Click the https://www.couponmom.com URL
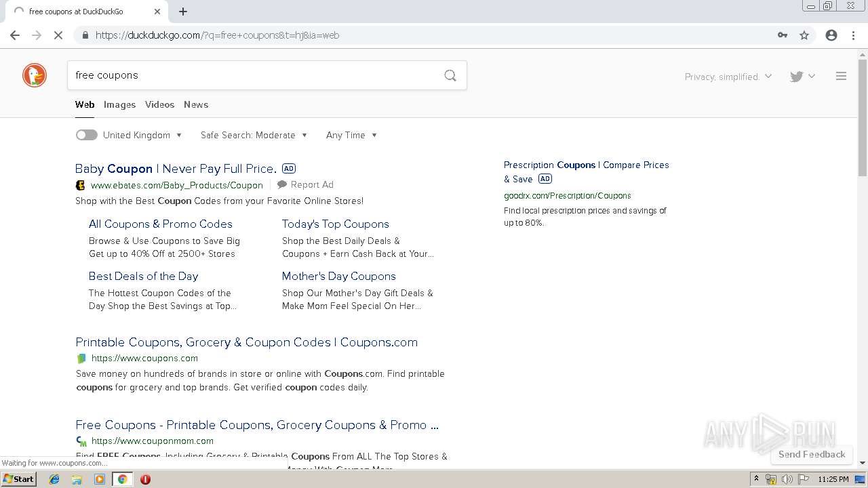 153,441
